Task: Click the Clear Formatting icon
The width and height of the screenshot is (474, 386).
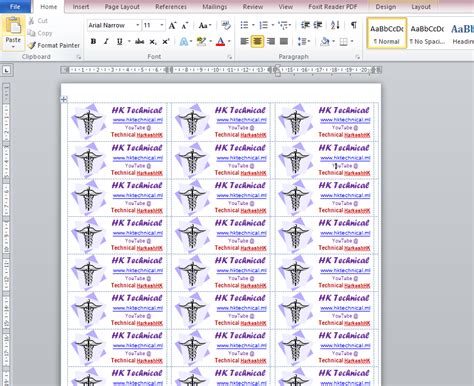Action: 226,25
